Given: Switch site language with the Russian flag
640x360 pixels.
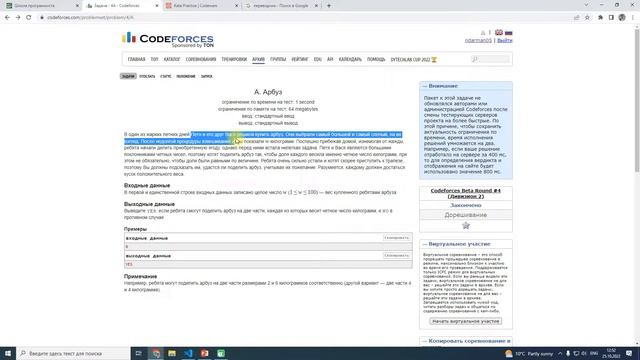Looking at the screenshot, I should coord(509,32).
